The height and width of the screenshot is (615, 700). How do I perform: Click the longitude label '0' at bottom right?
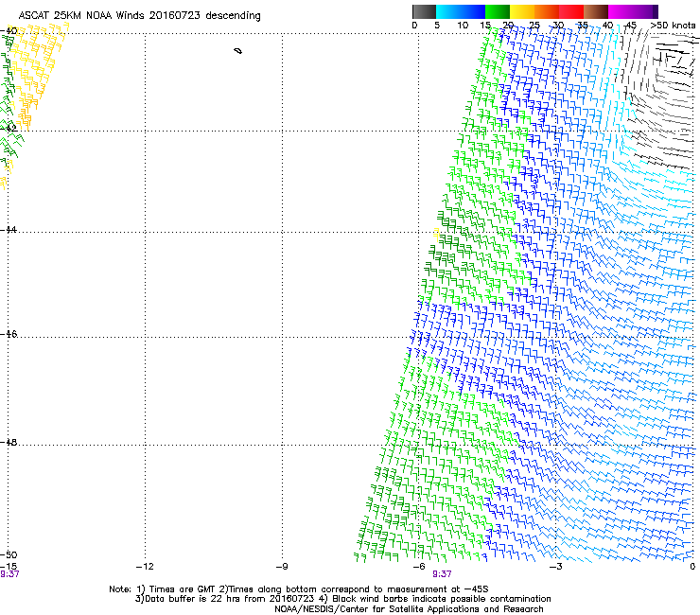pyautogui.click(x=692, y=567)
